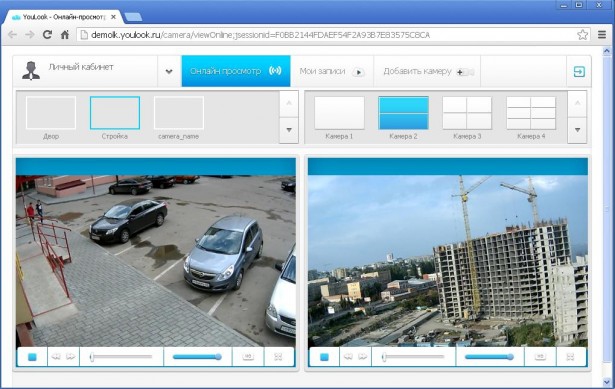615x389 pixels.
Task: Toggle HD quality on parking lot camera
Action: pos(248,356)
